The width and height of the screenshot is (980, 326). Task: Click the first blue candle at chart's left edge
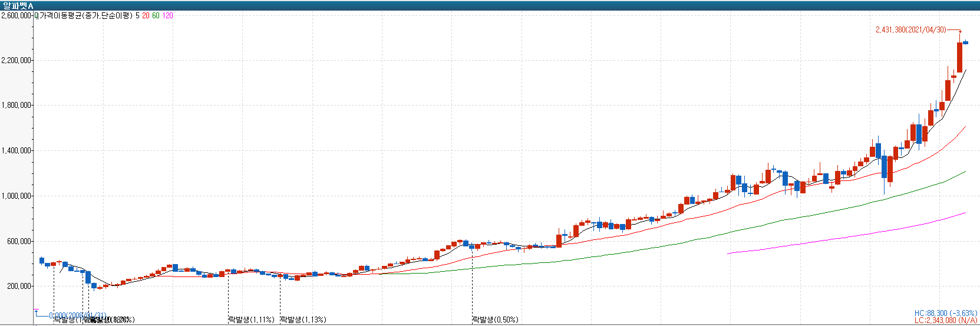42,260
